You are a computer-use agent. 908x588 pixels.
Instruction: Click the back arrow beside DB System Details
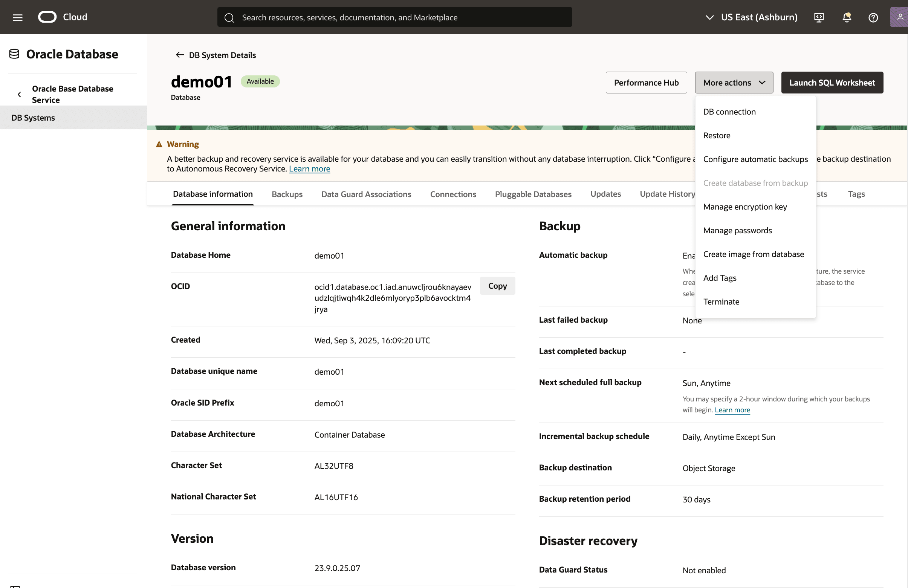point(180,55)
